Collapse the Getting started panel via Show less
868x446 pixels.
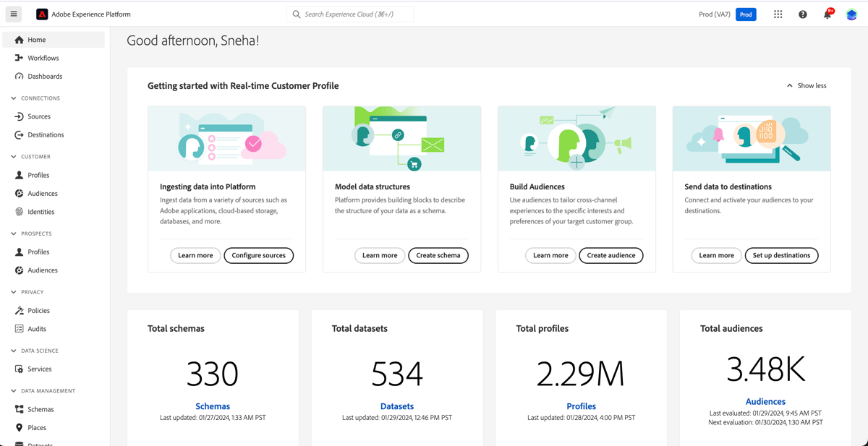pos(805,85)
